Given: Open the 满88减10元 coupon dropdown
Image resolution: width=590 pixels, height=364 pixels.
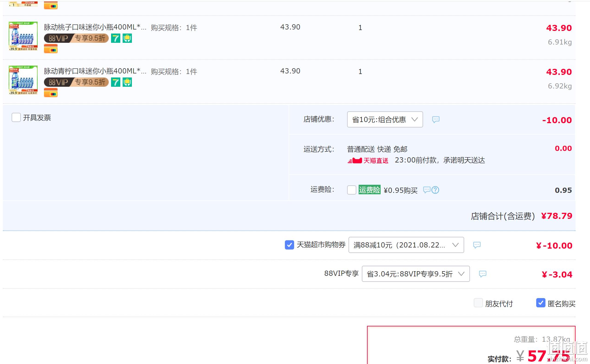Looking at the screenshot, I should point(406,245).
